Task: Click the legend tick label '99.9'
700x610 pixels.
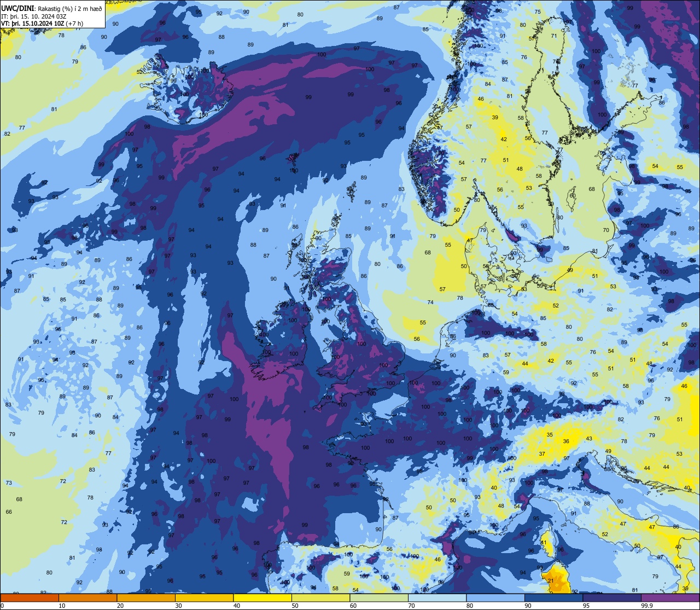Action: tap(648, 606)
